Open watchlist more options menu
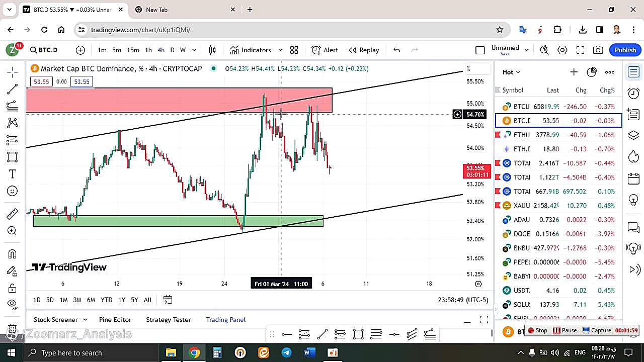Image resolution: width=644 pixels, height=362 pixels. [x=610, y=72]
